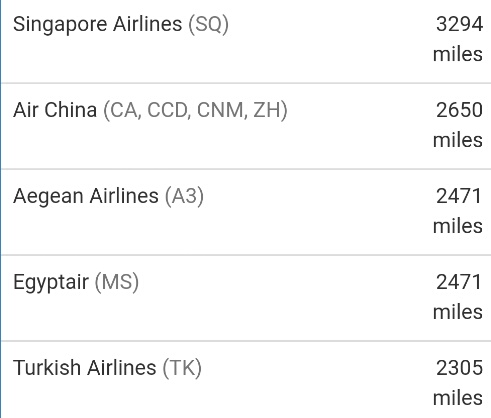Image resolution: width=491 pixels, height=418 pixels.
Task: Select the 2305 mileage number
Action: pos(460,368)
